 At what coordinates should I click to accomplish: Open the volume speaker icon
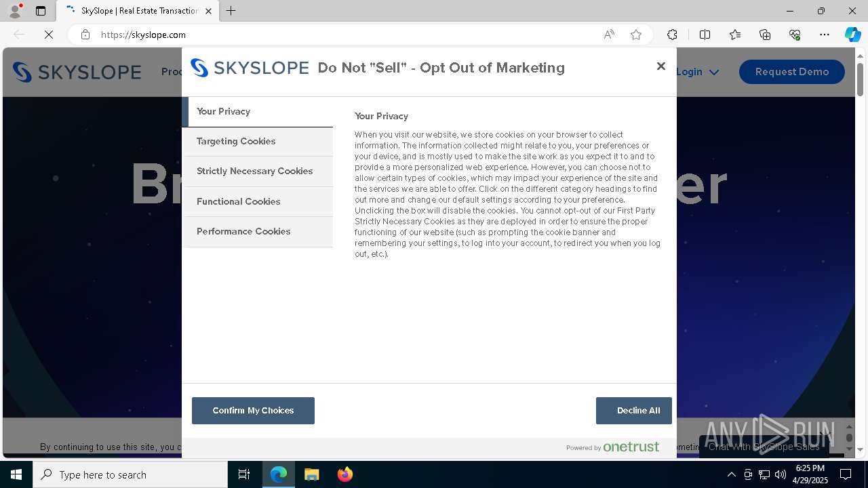click(x=781, y=474)
